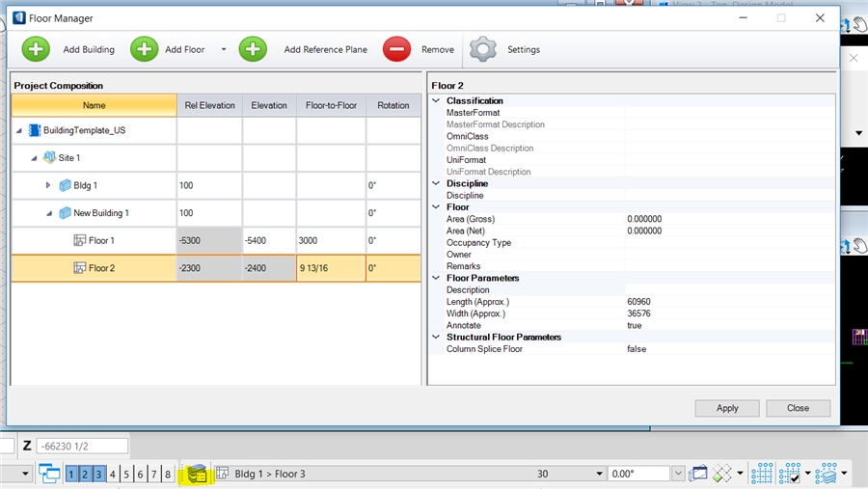The image size is (868, 489).
Task: Click the Rotation column header
Action: point(393,105)
